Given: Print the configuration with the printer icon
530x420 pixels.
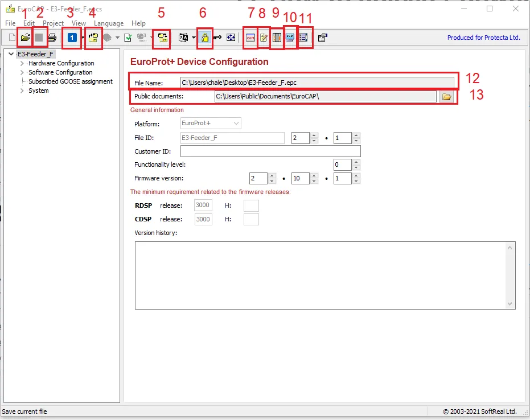Looking at the screenshot, I should (52, 38).
